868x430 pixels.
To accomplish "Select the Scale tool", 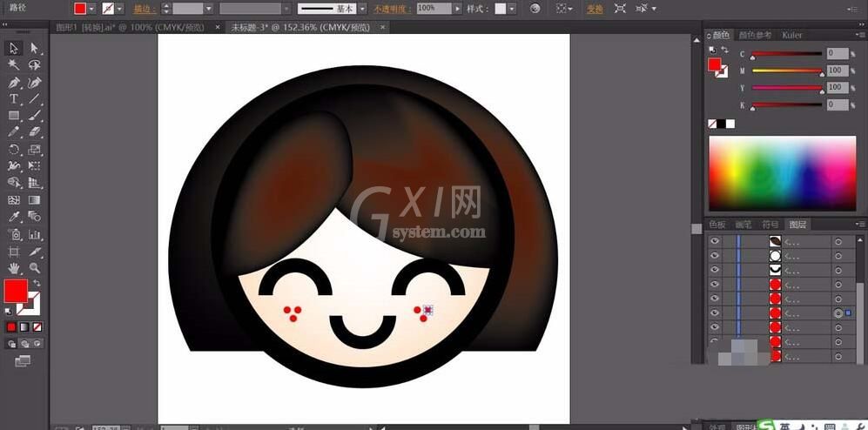I will coord(34,150).
